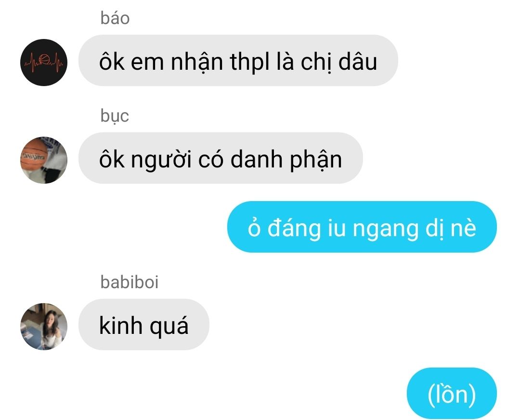Click the word 'người' in bục's bubble

click(x=161, y=160)
